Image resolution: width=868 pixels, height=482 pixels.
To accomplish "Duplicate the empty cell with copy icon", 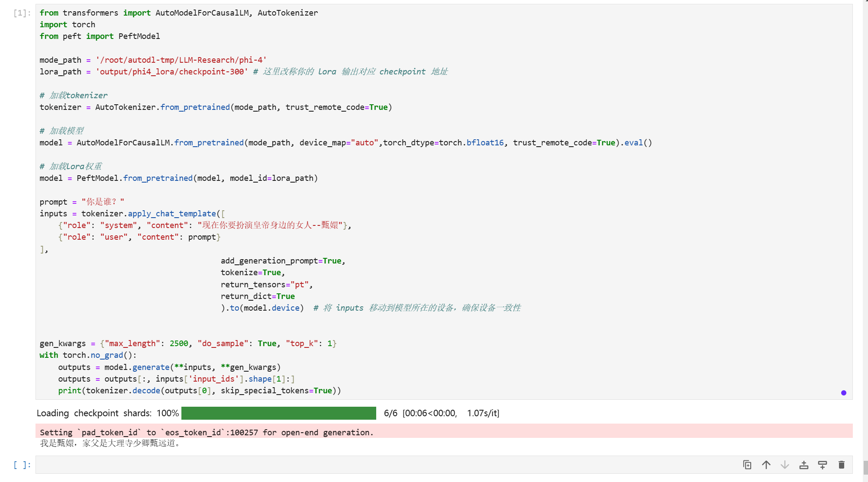I will [x=747, y=465].
